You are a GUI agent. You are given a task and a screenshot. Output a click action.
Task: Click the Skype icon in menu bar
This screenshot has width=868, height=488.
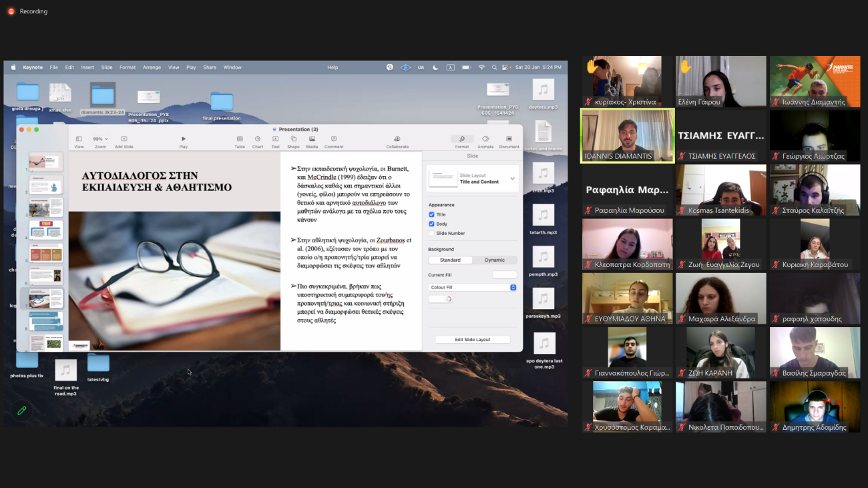(x=390, y=67)
